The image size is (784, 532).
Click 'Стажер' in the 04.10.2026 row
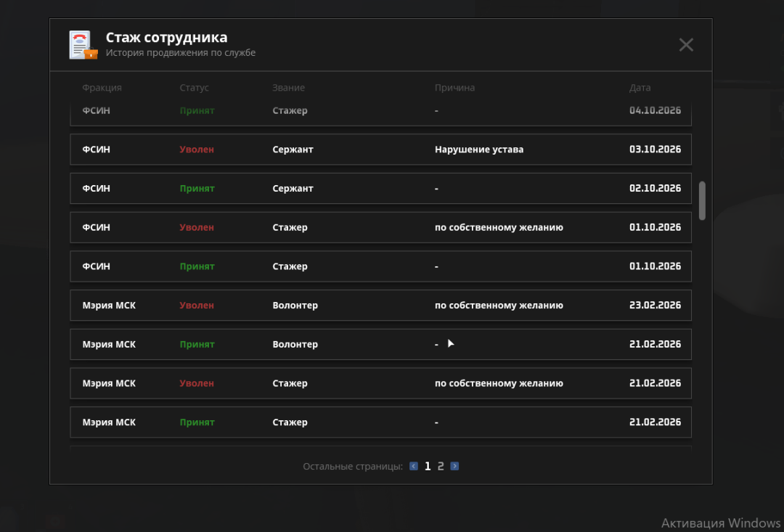point(290,110)
